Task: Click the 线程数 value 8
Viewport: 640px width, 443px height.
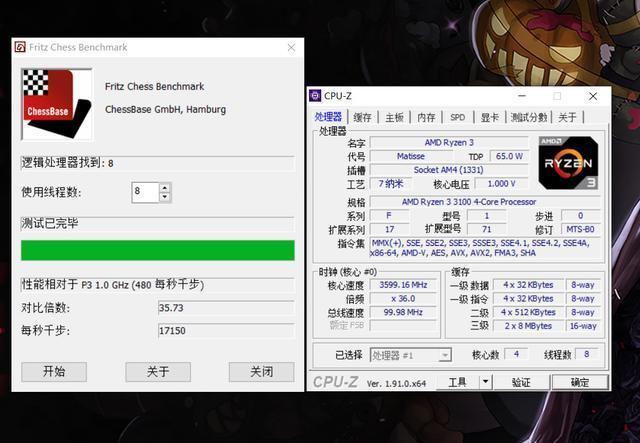Action: point(587,354)
